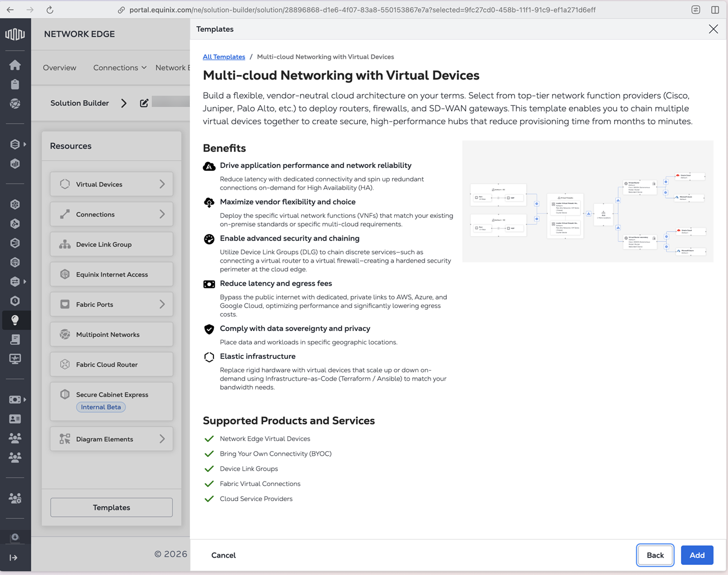Image resolution: width=728 pixels, height=575 pixels.
Task: Click the browser address bar URL
Action: coord(362,10)
